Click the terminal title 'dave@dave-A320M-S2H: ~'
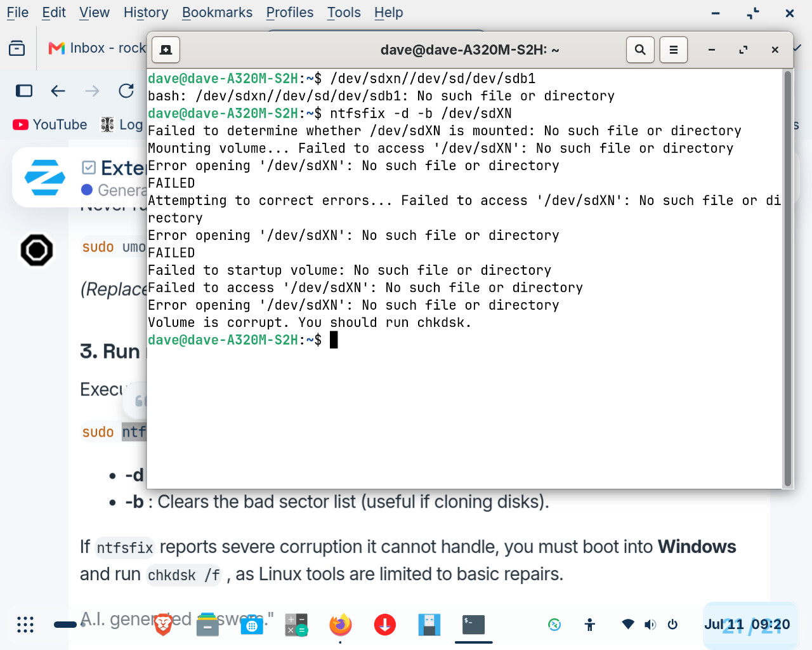812x650 pixels. [470, 50]
